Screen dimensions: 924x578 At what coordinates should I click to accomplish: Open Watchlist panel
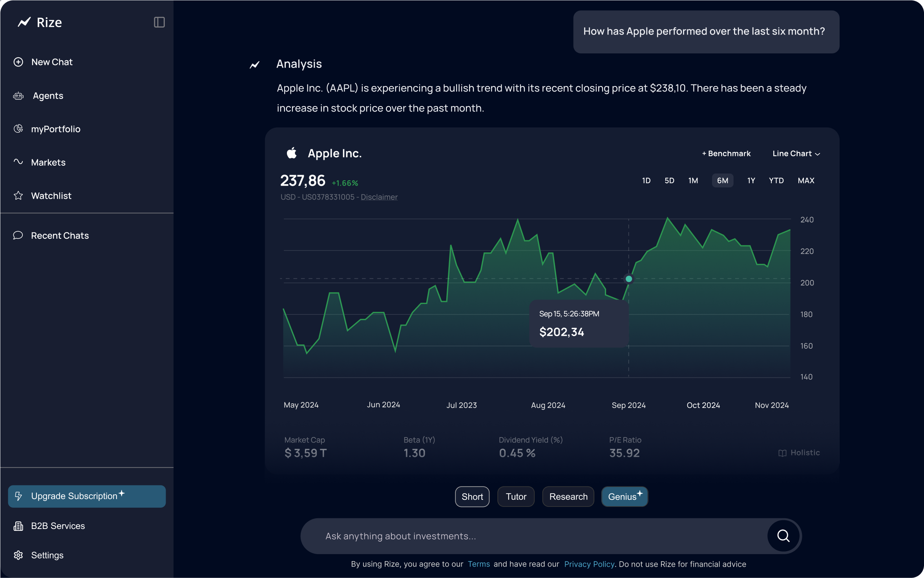51,196
